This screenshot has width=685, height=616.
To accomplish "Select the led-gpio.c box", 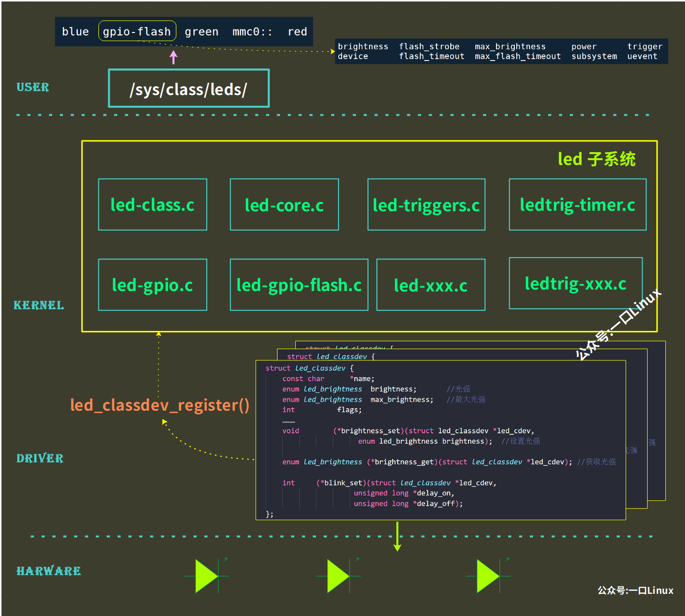I will coord(153,285).
